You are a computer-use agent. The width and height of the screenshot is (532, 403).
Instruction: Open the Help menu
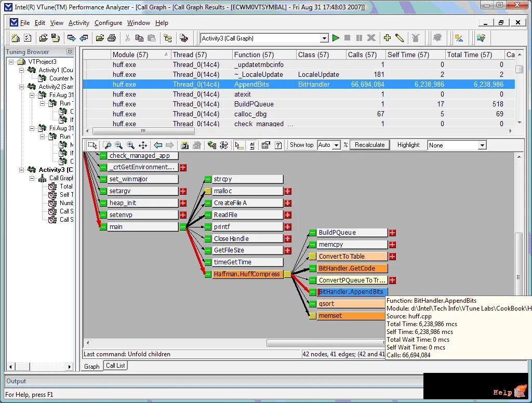[162, 23]
